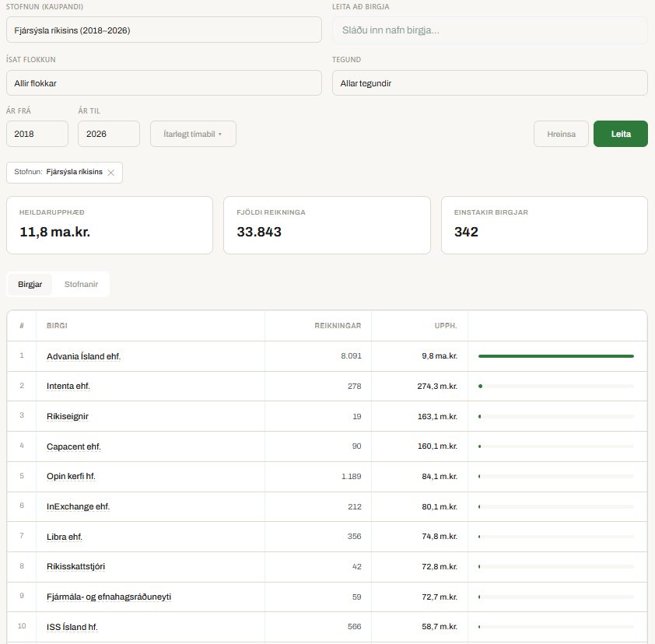The image size is (655, 644).
Task: Click the Advania amount progress bar
Action: click(x=555, y=356)
